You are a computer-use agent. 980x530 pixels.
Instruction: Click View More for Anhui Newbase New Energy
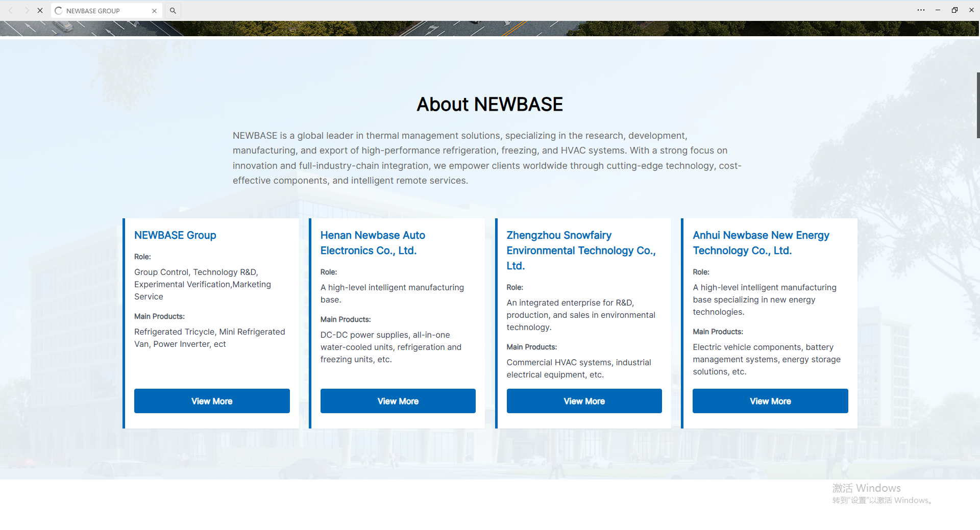tap(770, 401)
